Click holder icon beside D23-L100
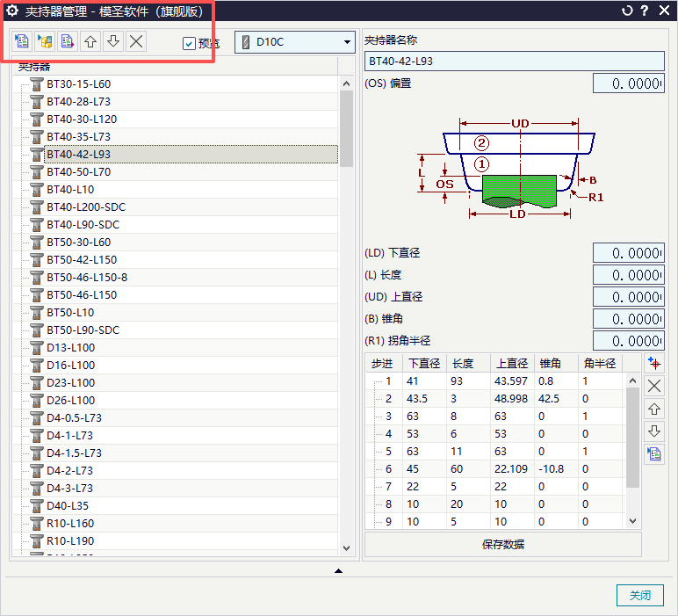The image size is (678, 616). [37, 383]
